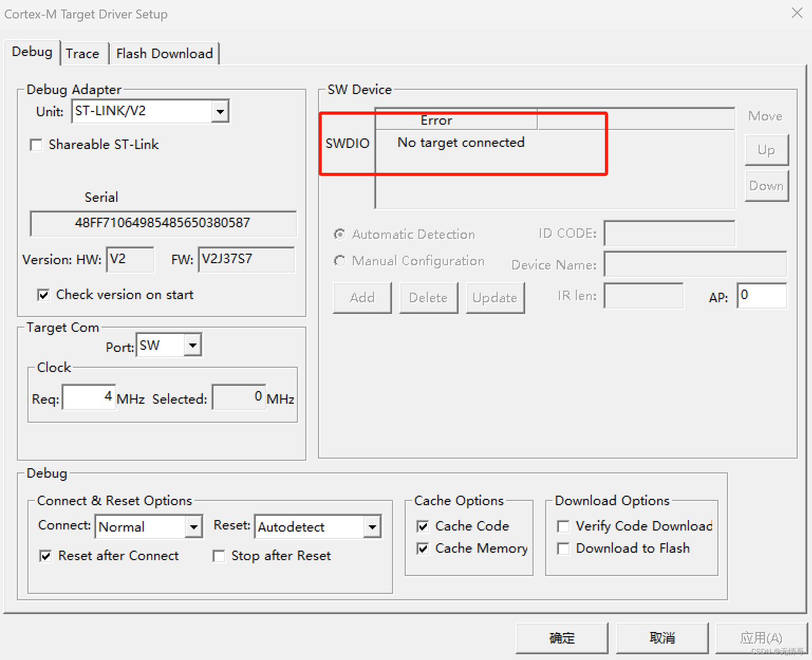Viewport: 812px width, 660px height.
Task: Select Automatic Detection mode
Action: click(340, 235)
